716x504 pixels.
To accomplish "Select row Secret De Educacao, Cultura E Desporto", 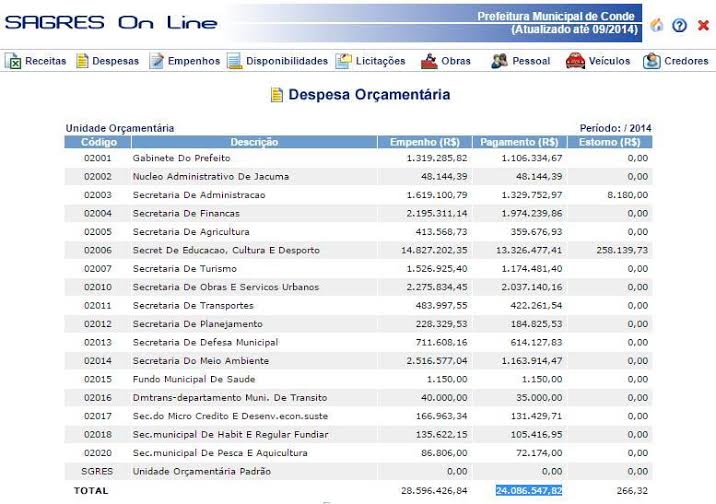I will [x=358, y=250].
